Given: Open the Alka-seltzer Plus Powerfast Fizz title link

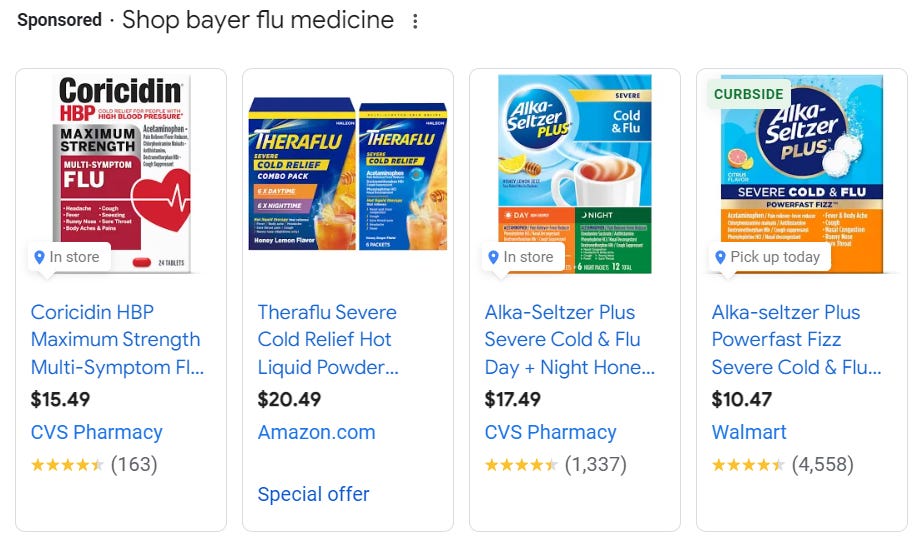Looking at the screenshot, I should pyautogui.click(x=797, y=340).
